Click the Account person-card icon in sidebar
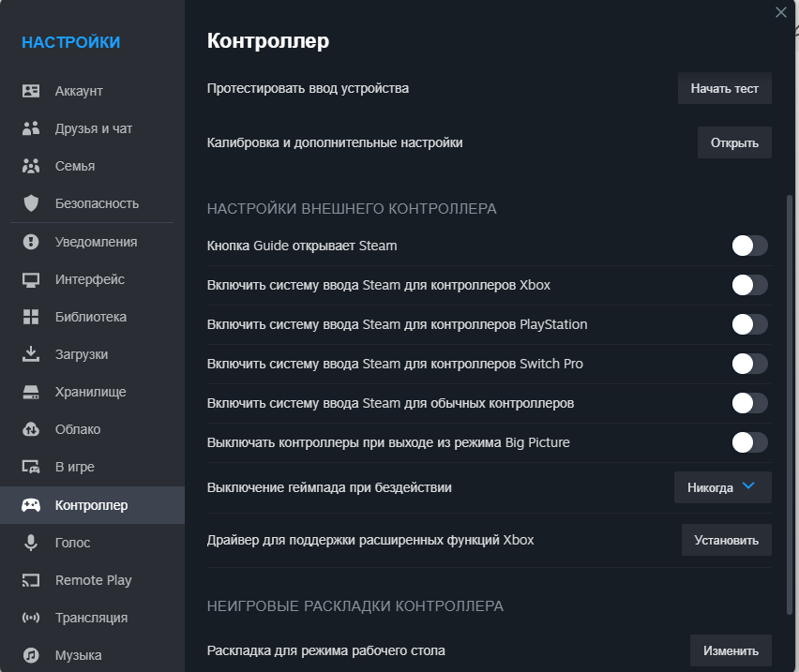 coord(31,91)
